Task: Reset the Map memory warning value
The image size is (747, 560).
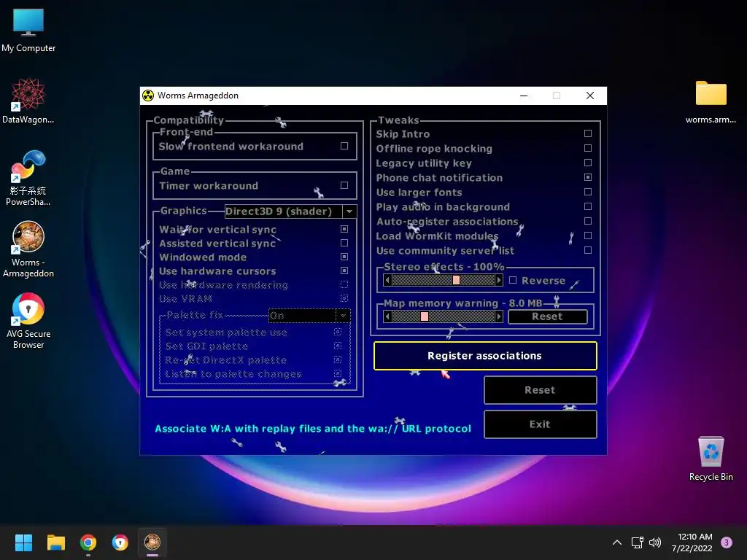Action: point(547,316)
